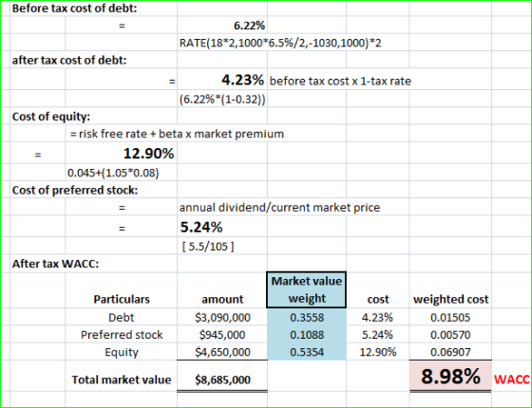
Task: Click the Debt amount $3,090,000 cell
Action: (x=222, y=317)
